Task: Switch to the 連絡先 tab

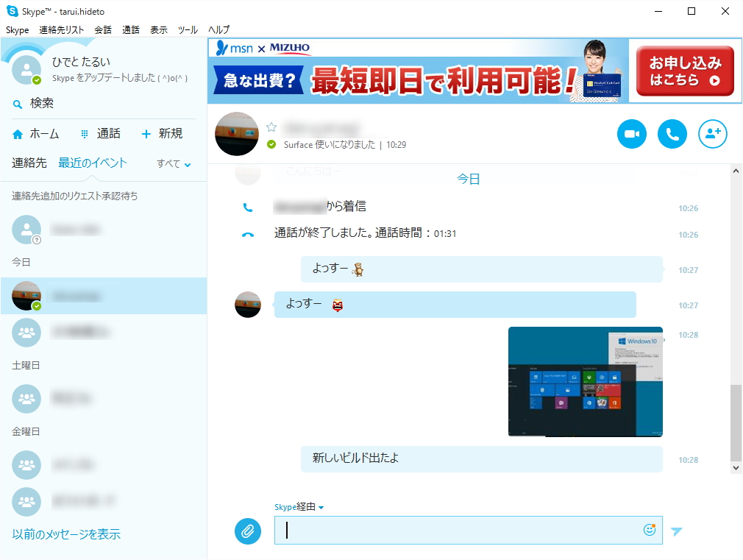Action: 29,163
